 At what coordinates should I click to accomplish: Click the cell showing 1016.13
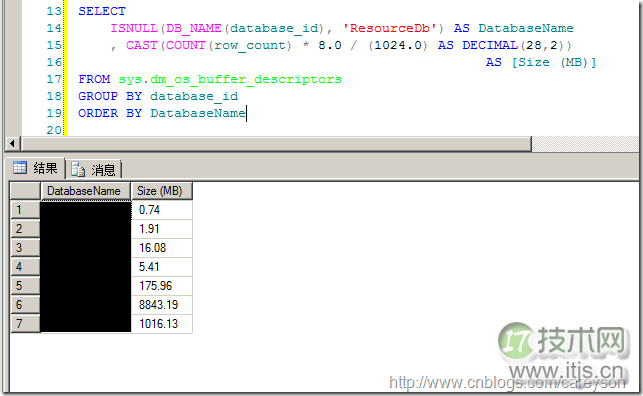pos(162,324)
